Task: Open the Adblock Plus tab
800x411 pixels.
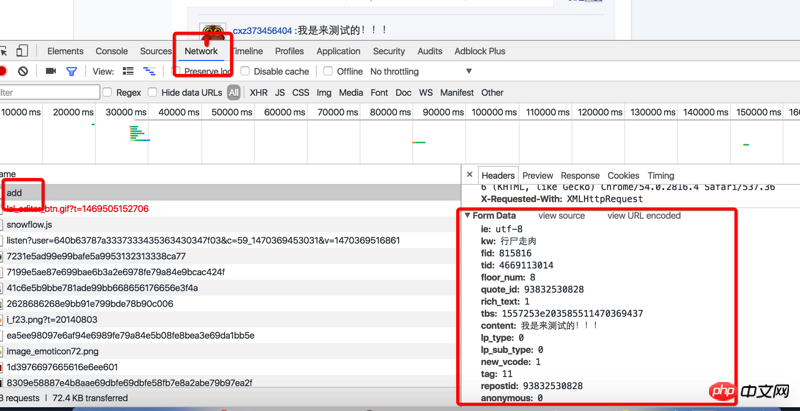Action: (480, 51)
